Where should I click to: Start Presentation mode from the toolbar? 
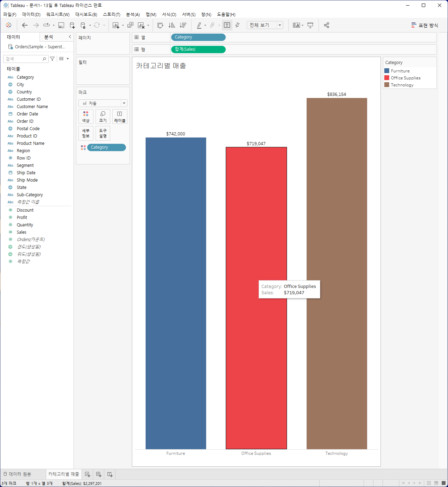310,25
